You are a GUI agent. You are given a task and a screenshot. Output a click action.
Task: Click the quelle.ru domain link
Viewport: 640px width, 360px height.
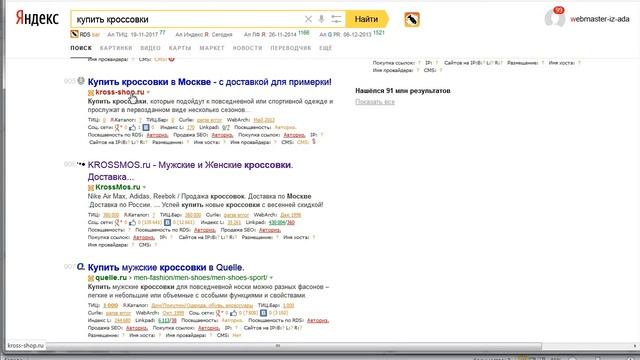111,278
